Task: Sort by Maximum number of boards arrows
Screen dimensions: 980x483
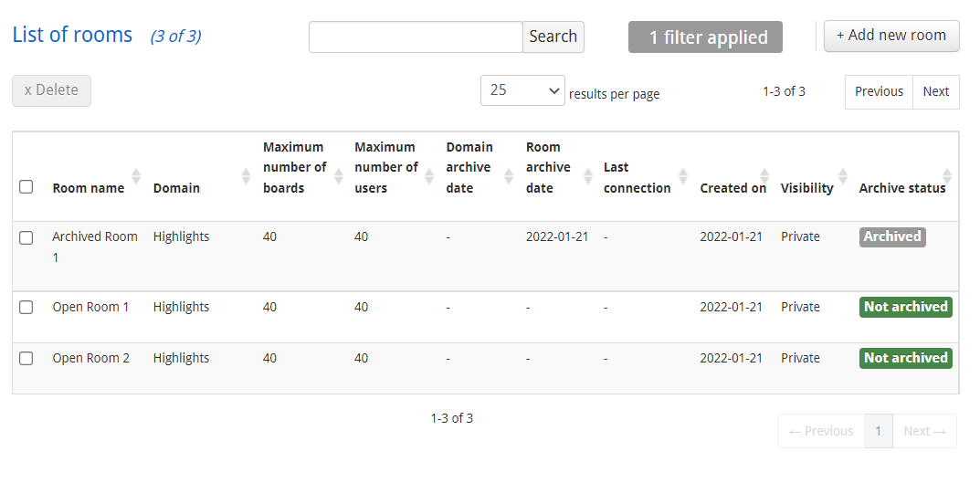Action: tap(338, 177)
